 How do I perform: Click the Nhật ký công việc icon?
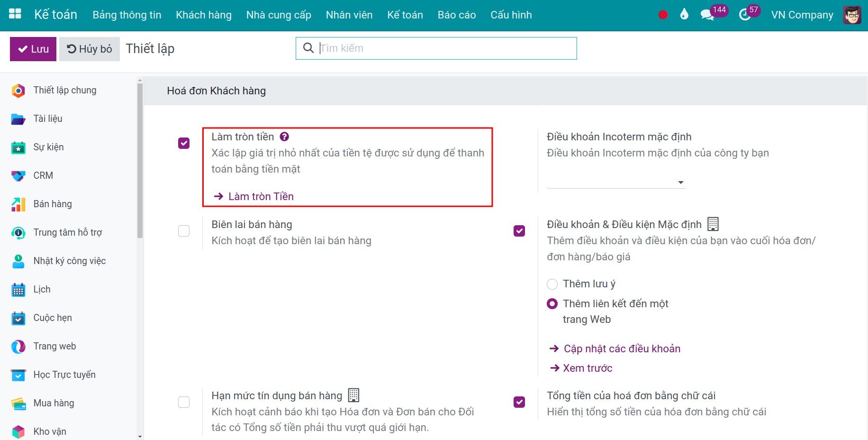pos(18,261)
